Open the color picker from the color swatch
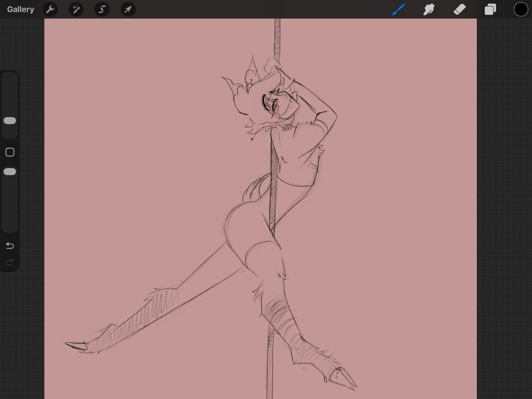 pyautogui.click(x=520, y=9)
